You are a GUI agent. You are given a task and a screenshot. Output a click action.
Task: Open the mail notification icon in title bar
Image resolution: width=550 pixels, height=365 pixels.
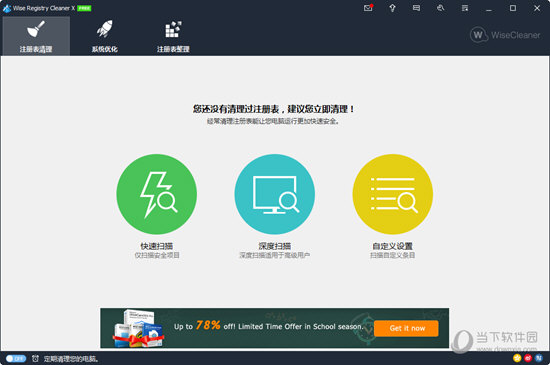(368, 8)
